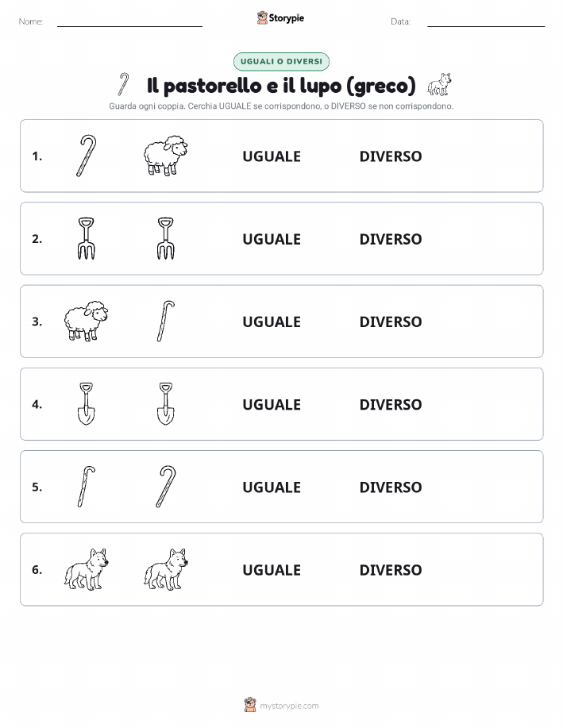This screenshot has width=563, height=728.
Task: Click the crook icon left of title
Action: point(123,84)
